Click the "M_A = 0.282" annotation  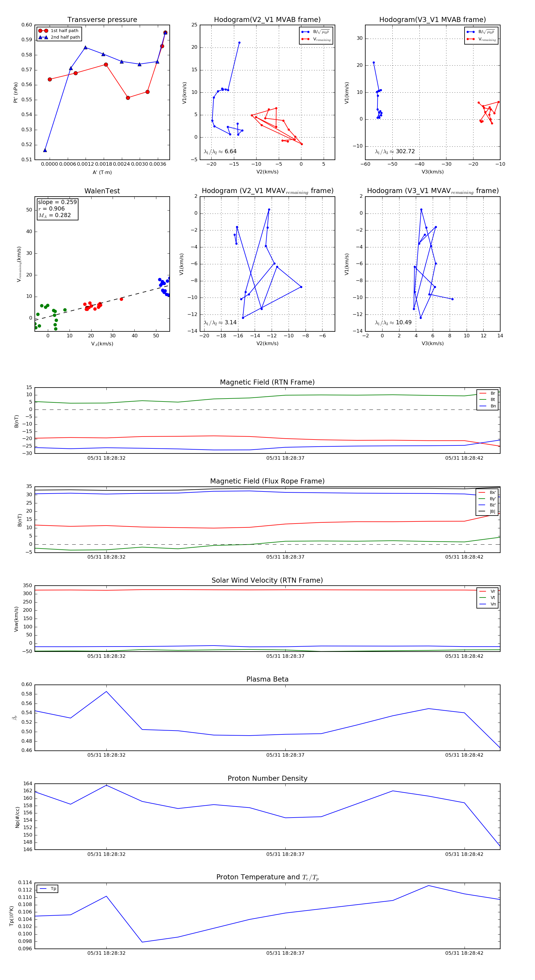54,215
